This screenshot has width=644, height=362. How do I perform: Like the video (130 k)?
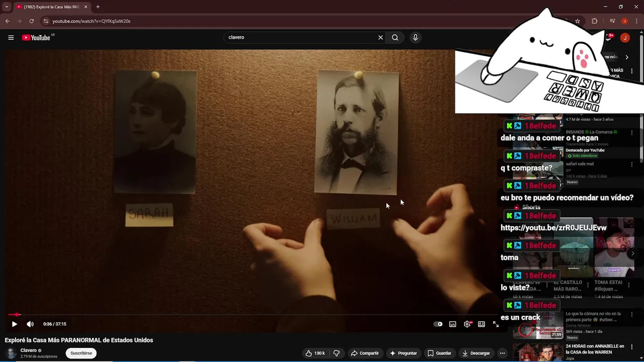314,353
